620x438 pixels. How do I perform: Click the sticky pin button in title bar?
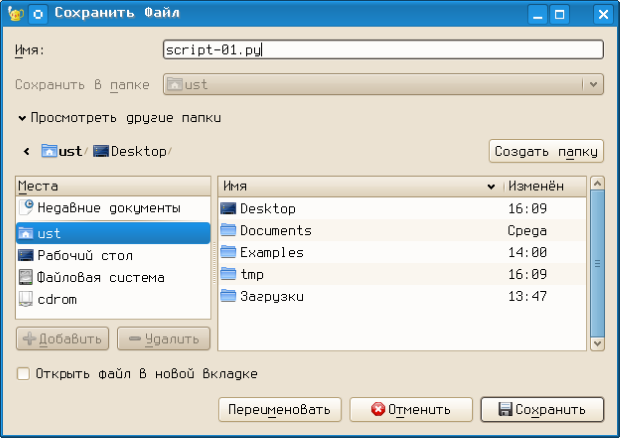[x=38, y=14]
